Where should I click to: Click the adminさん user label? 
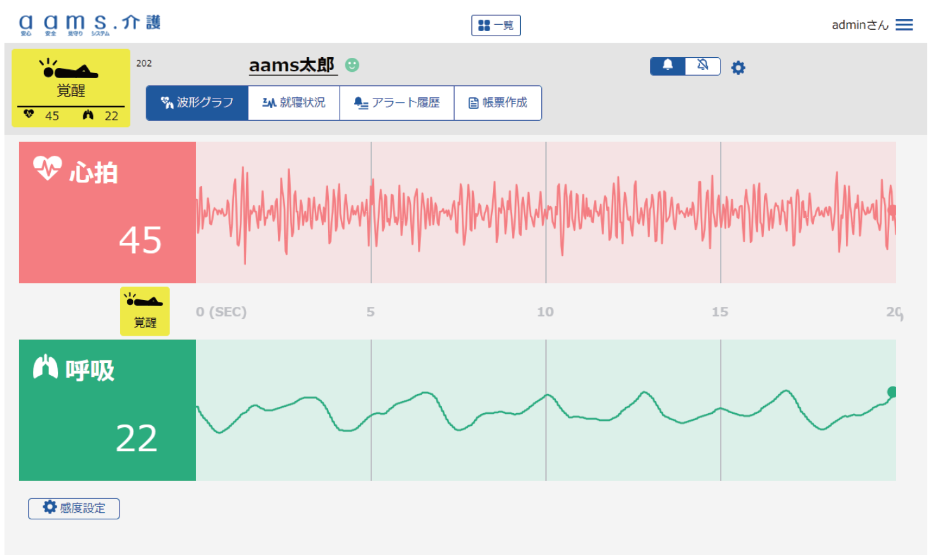pyautogui.click(x=860, y=25)
